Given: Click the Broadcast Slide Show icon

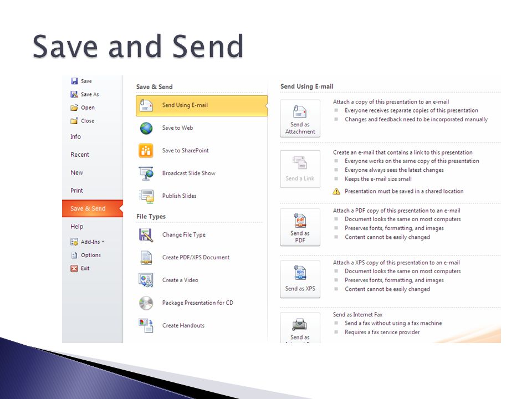Looking at the screenshot, I should 146,173.
